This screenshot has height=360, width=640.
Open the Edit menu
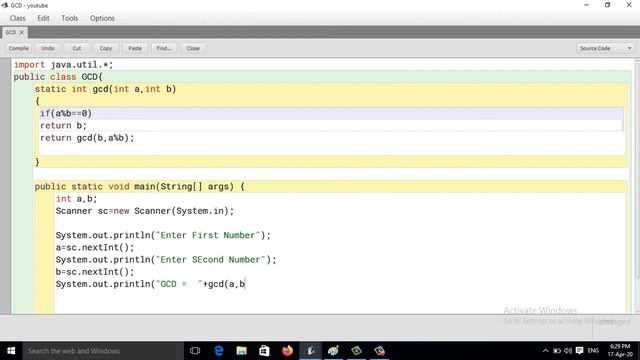43,18
